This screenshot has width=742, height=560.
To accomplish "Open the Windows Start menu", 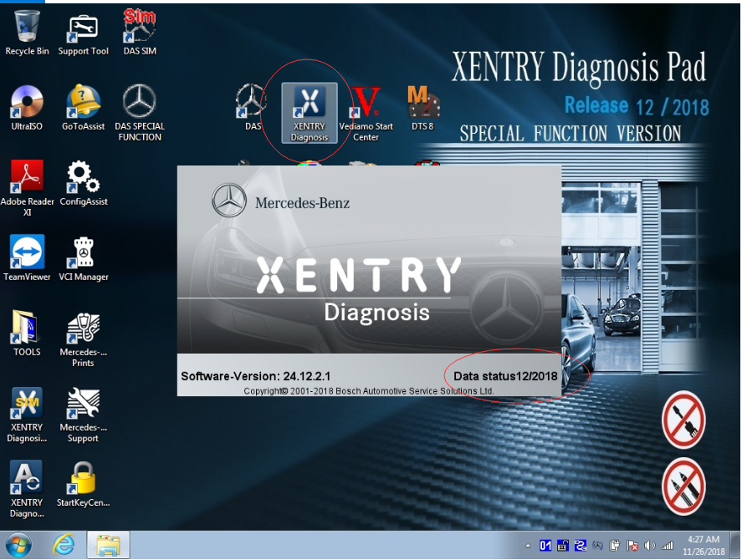I will pyautogui.click(x=18, y=545).
